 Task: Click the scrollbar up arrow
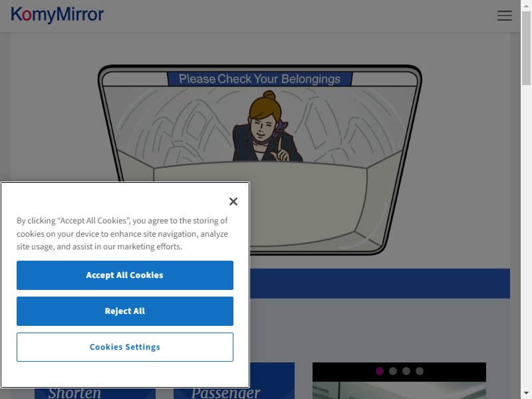click(526, 5)
